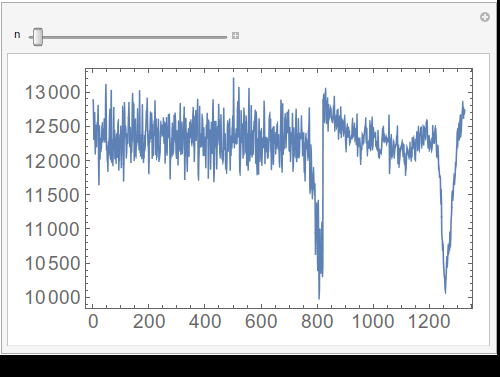
Task: Click the 800 x-axis label
Action: point(317,322)
